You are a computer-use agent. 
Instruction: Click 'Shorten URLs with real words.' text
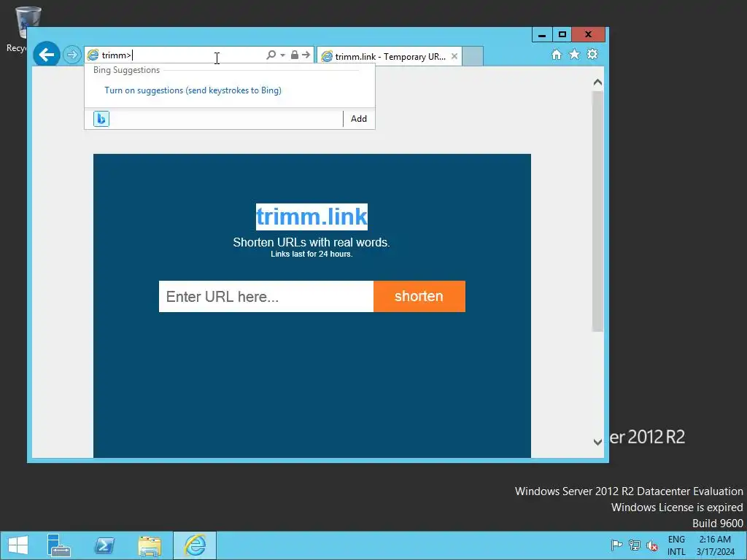tap(311, 242)
